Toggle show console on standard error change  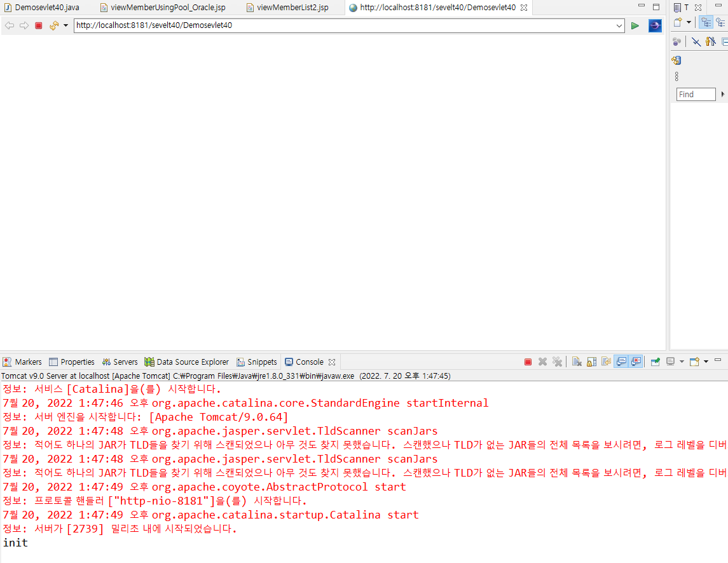click(x=636, y=362)
